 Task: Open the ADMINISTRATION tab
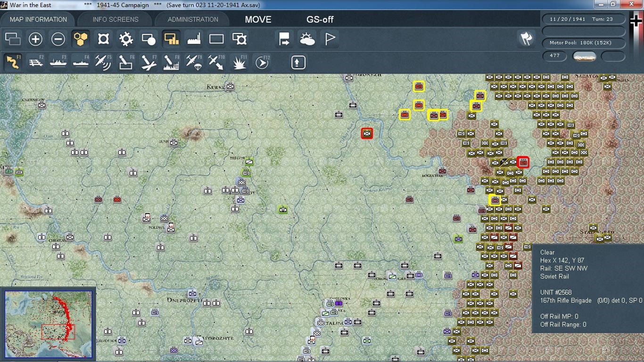tap(193, 19)
